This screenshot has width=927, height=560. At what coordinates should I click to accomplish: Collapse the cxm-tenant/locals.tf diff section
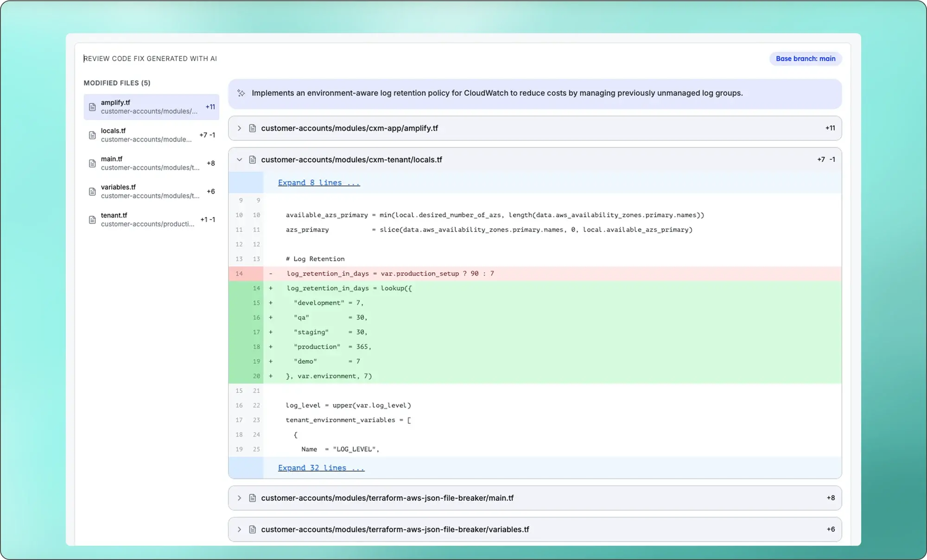coord(239,160)
